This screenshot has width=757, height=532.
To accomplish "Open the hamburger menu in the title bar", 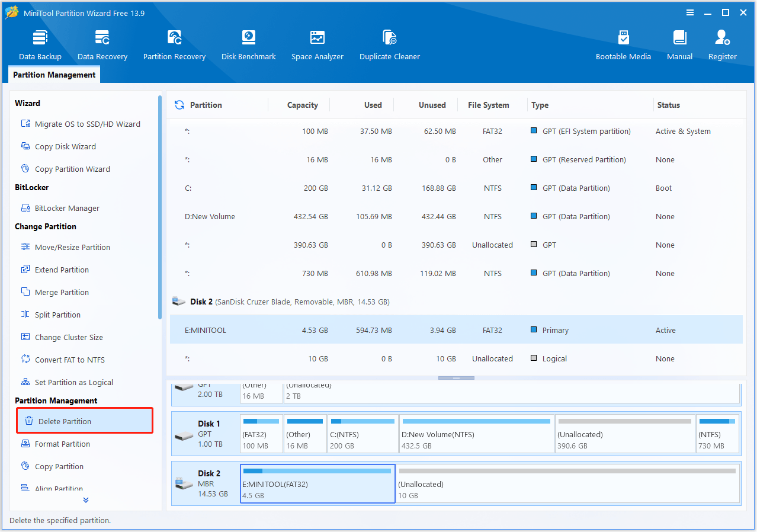I will (690, 12).
